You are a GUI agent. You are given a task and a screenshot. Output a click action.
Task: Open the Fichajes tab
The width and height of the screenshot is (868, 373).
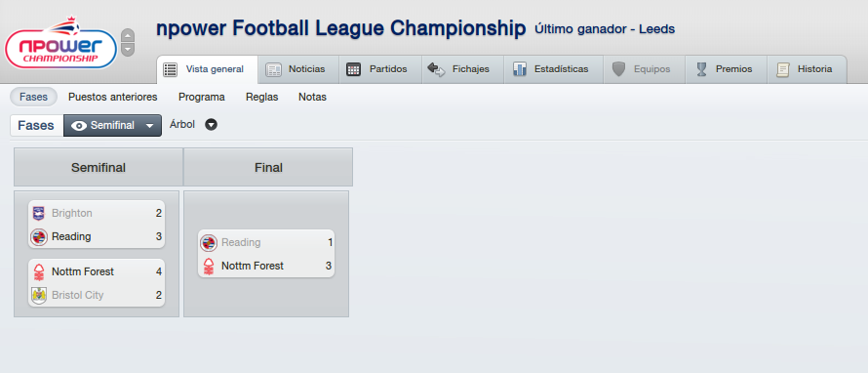(462, 69)
